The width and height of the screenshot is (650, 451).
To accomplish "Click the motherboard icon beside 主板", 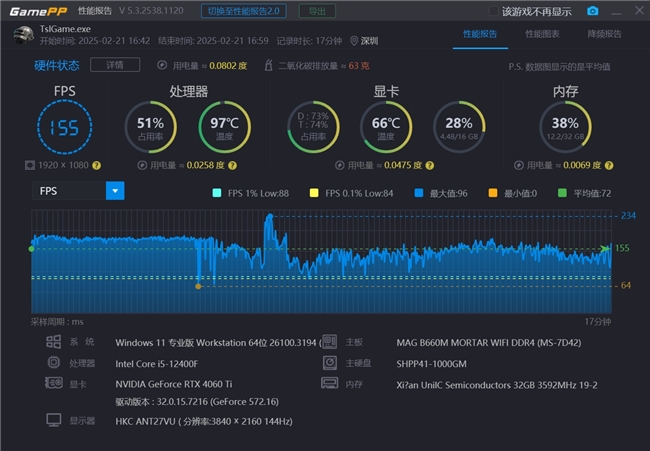I will pos(330,342).
